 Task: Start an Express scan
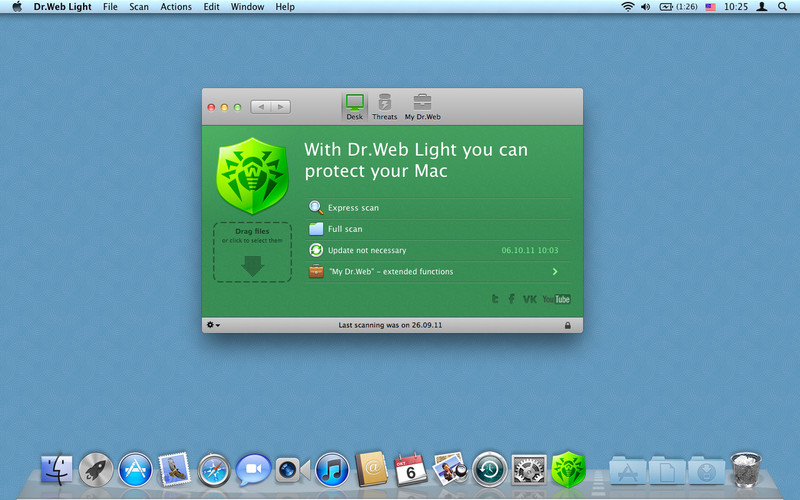(353, 208)
